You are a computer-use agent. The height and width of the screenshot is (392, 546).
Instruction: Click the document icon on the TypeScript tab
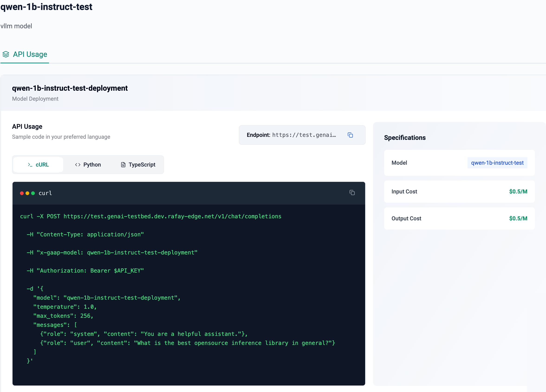[123, 165]
